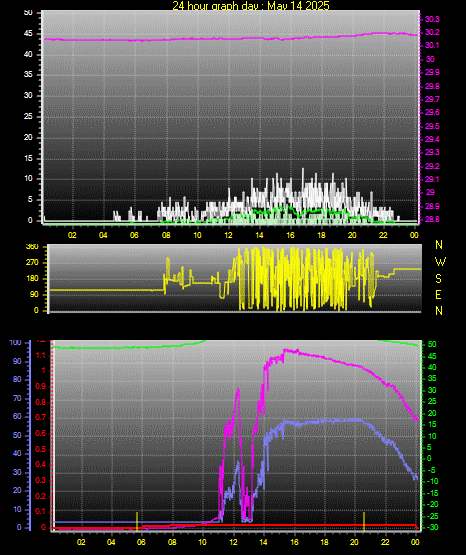The width and height of the screenshot is (466, 555).
Task: Click the magenta pressure label "30.1"
Action: coord(432,45)
